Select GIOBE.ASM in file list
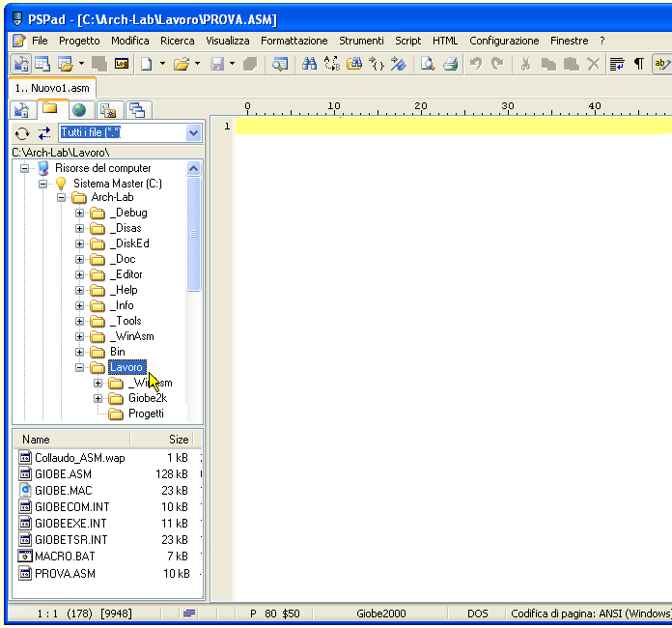 pyautogui.click(x=63, y=474)
